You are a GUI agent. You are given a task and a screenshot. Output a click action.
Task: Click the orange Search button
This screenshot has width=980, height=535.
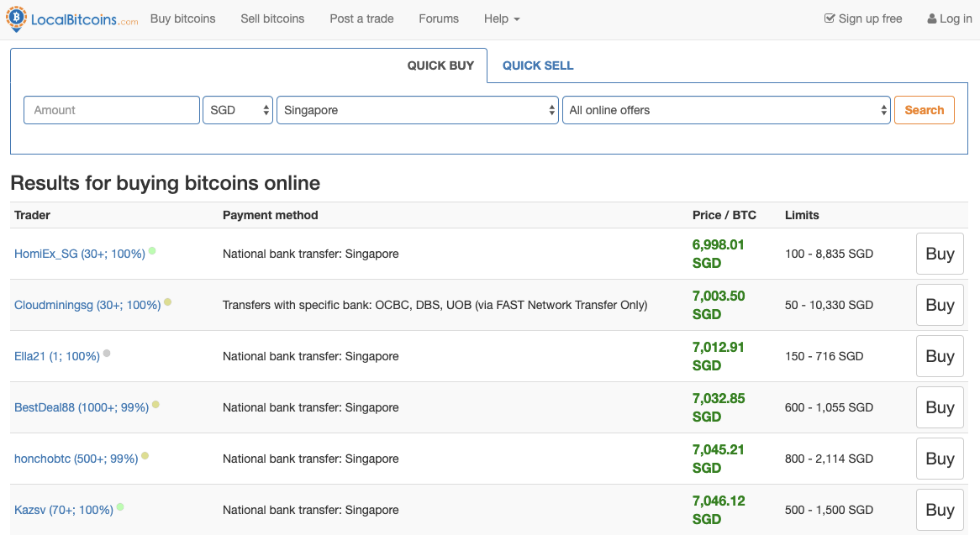click(925, 110)
